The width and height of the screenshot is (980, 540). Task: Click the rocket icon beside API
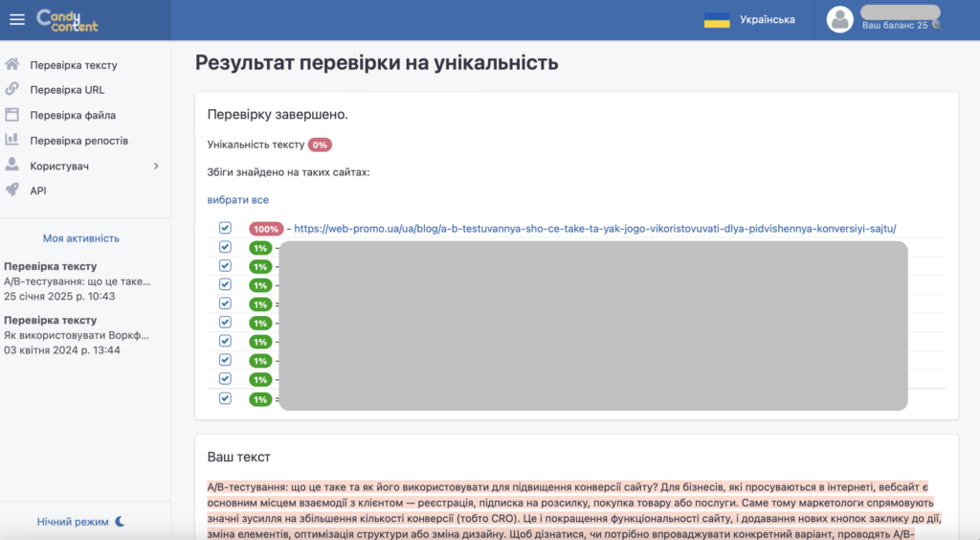pos(11,190)
